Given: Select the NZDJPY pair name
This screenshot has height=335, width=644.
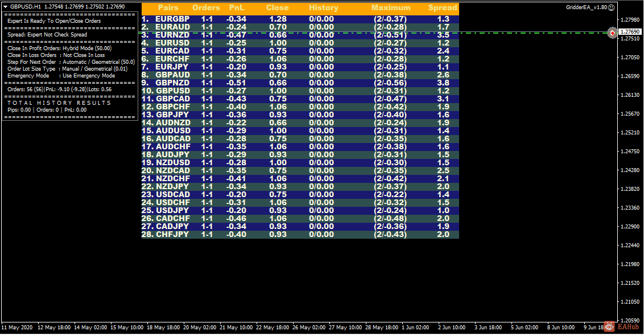Looking at the screenshot, I should (x=172, y=186).
